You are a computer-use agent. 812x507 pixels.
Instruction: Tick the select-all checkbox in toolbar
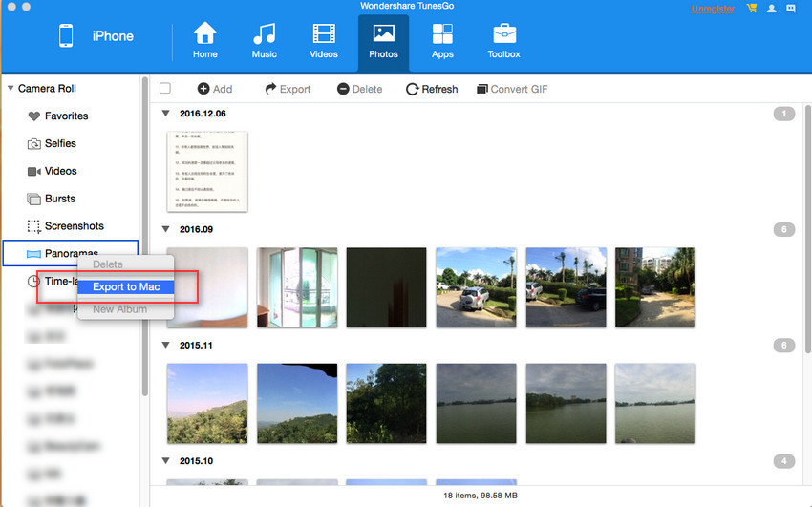point(165,89)
